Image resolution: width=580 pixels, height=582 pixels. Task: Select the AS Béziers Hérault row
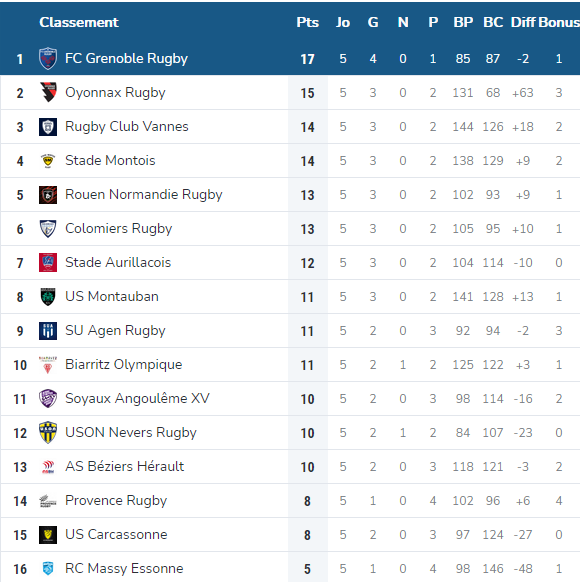tap(290, 467)
